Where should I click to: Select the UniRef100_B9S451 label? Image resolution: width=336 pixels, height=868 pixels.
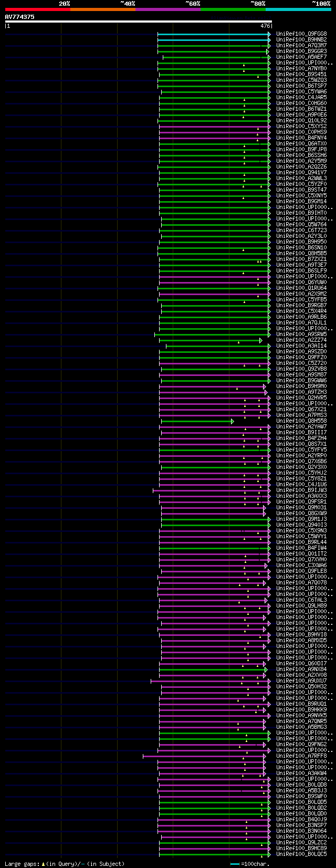[301, 74]
